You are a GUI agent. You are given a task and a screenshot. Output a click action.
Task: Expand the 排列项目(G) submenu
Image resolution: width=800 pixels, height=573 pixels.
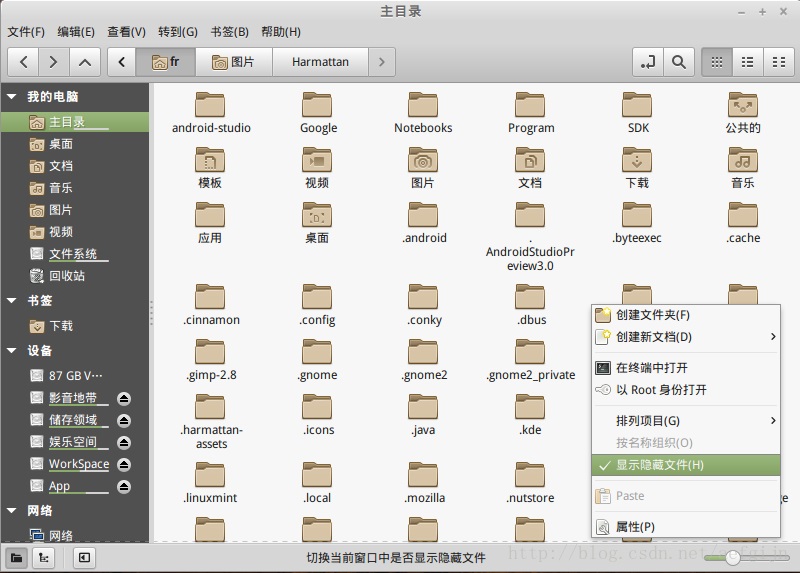(685, 421)
